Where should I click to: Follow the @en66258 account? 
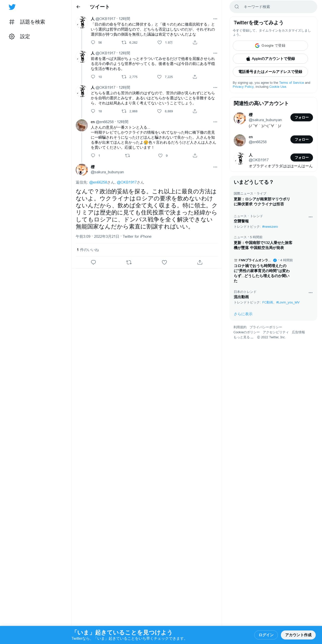click(301, 139)
